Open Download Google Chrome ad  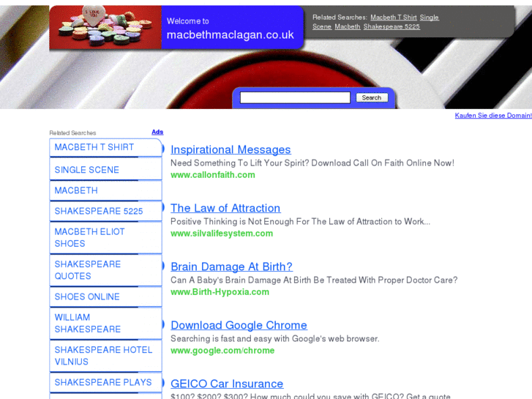(239, 325)
